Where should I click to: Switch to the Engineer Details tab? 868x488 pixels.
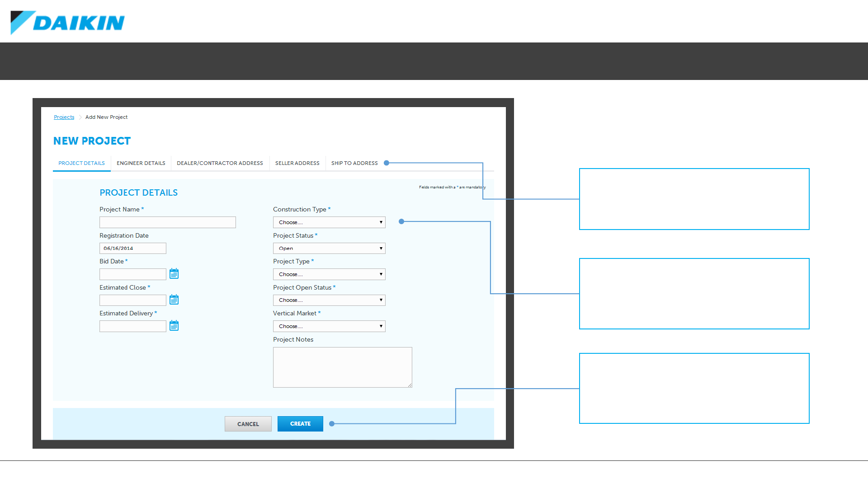click(141, 163)
